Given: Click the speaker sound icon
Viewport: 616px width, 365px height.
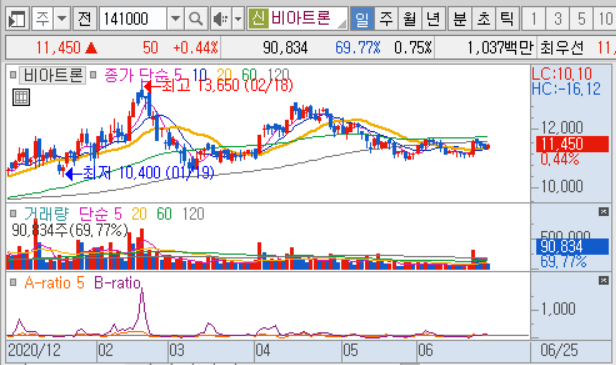Looking at the screenshot, I should click(x=221, y=18).
